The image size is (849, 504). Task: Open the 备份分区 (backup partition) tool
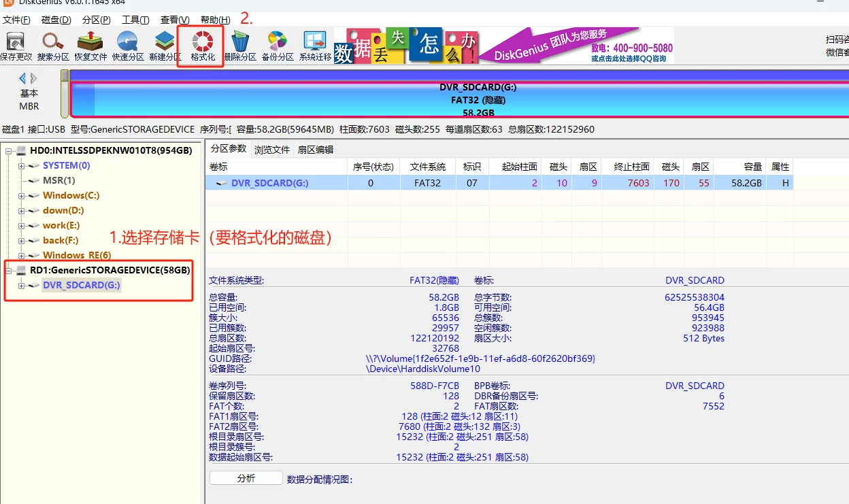(278, 46)
